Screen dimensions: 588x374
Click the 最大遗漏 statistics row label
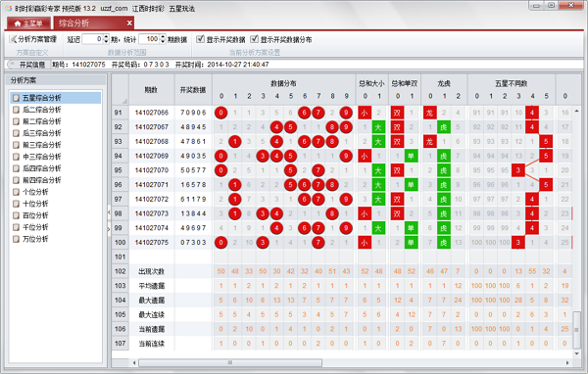pyautogui.click(x=152, y=301)
